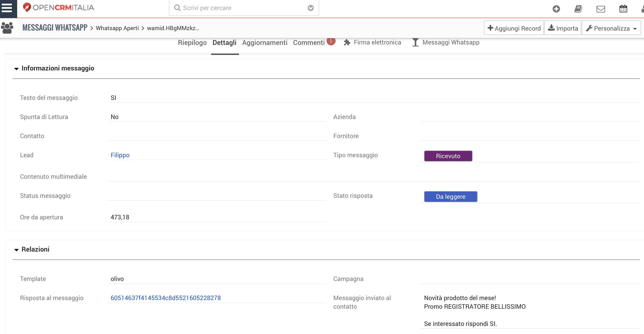The width and height of the screenshot is (644, 334).
Task: Switch to the Riepilogo tab
Action: (x=192, y=43)
